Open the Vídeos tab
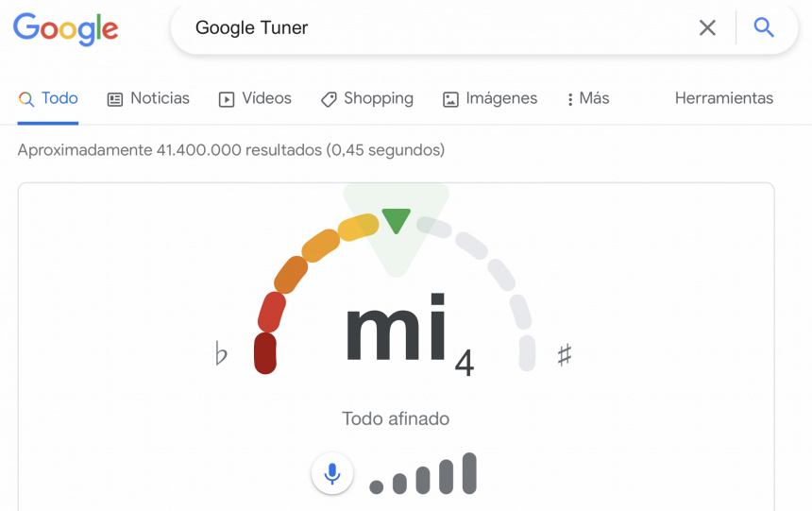This screenshot has height=511, width=812. (255, 98)
